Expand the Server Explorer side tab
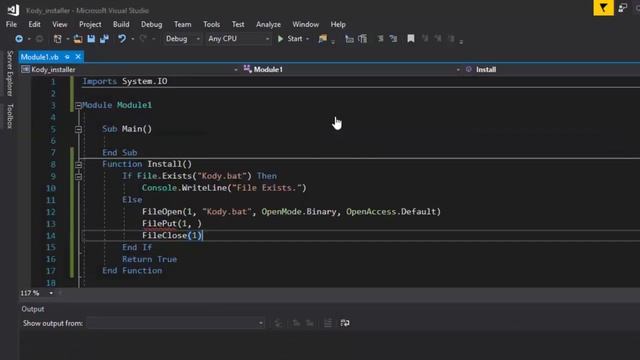The image size is (640, 360). tap(10, 73)
